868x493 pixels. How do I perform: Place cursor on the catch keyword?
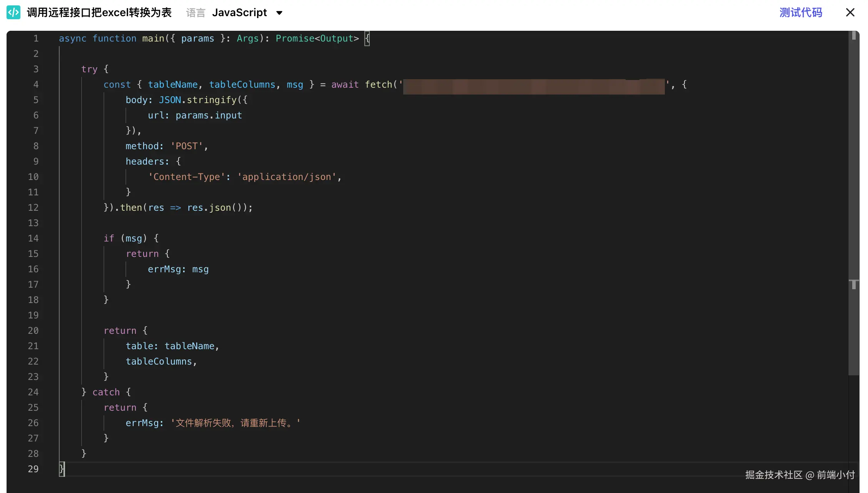point(106,392)
